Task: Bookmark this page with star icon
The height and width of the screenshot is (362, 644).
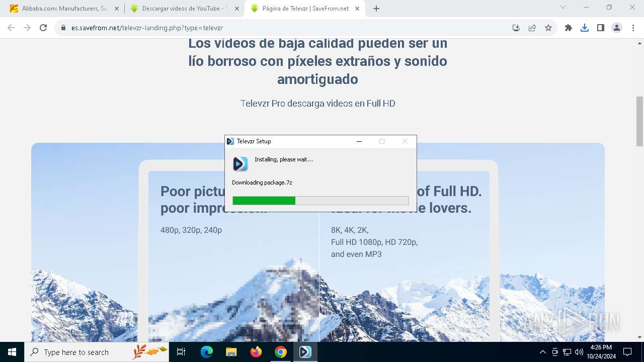Action: [548, 28]
